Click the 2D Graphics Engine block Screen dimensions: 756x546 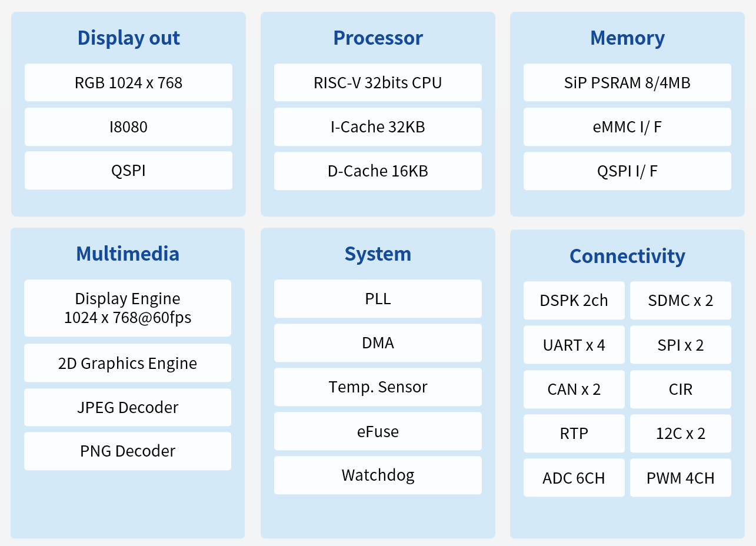point(128,363)
